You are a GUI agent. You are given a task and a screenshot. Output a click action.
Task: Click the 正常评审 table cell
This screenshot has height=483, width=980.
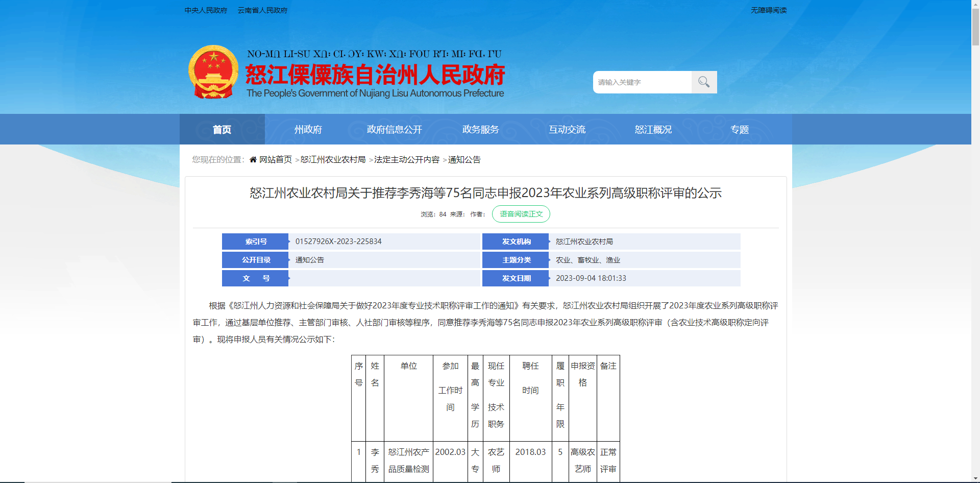608,461
